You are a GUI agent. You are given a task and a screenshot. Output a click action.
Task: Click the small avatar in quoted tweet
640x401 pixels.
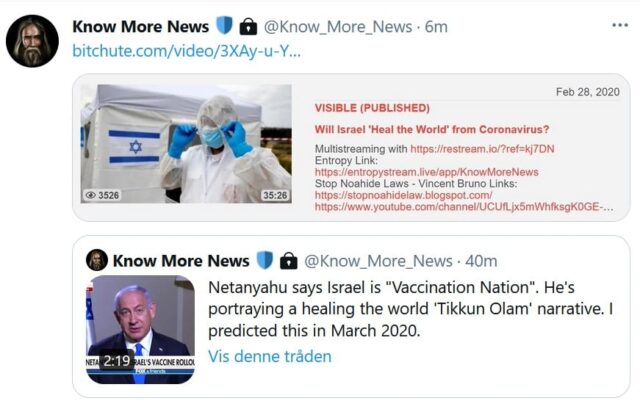(97, 260)
